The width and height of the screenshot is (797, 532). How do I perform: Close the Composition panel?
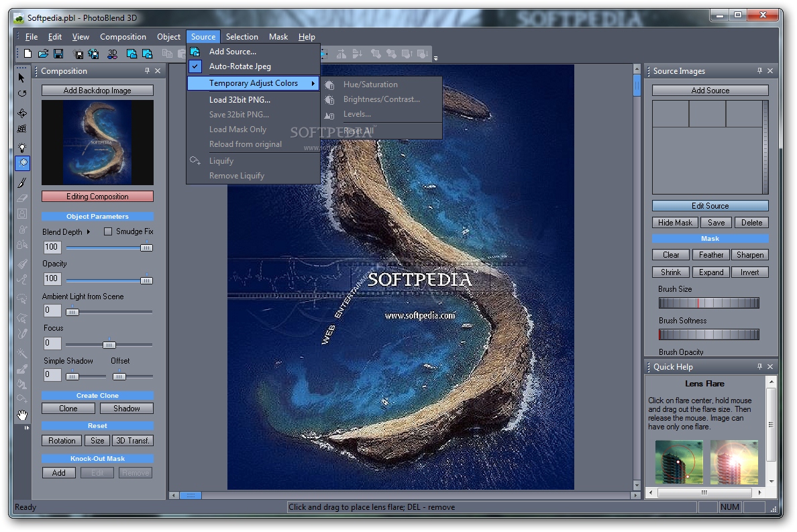pos(158,71)
